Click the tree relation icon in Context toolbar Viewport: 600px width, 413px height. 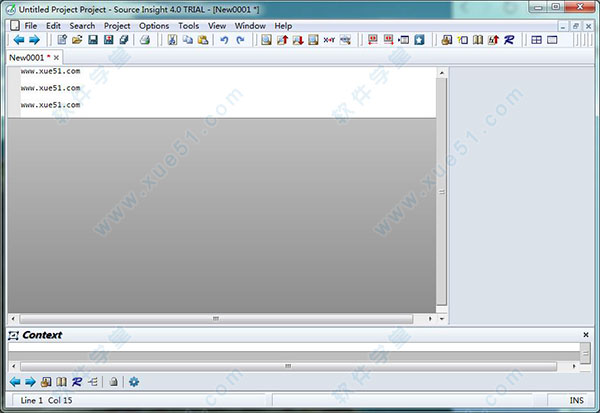[x=93, y=382]
